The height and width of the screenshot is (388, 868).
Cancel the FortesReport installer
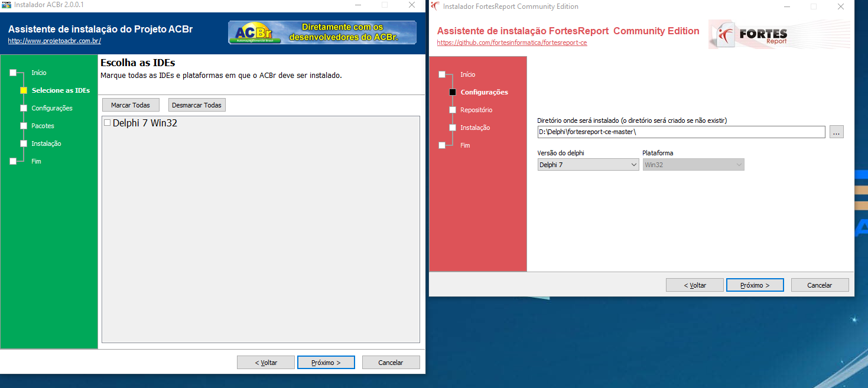[x=820, y=285]
